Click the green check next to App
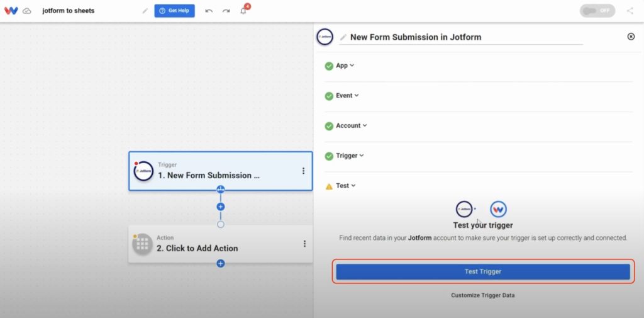Screen dimensions: 644x318 (x=329, y=66)
